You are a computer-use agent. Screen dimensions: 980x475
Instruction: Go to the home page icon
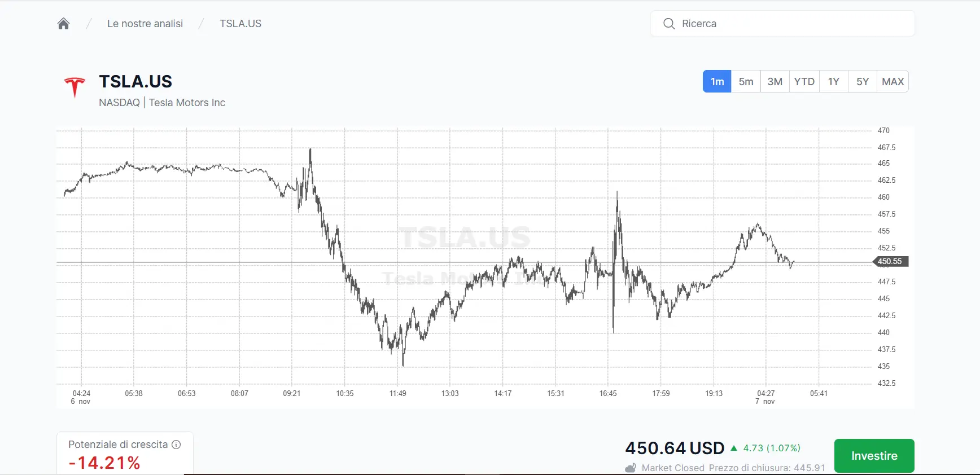pos(63,24)
